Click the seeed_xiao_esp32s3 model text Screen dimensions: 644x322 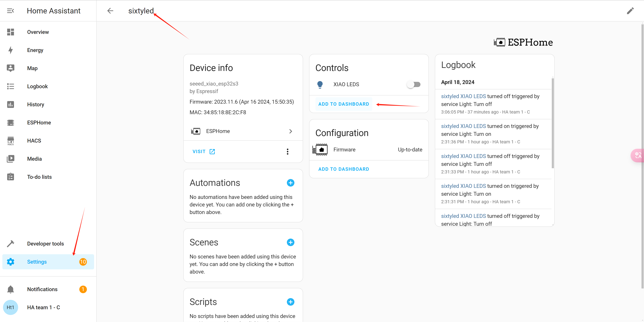coord(214,84)
